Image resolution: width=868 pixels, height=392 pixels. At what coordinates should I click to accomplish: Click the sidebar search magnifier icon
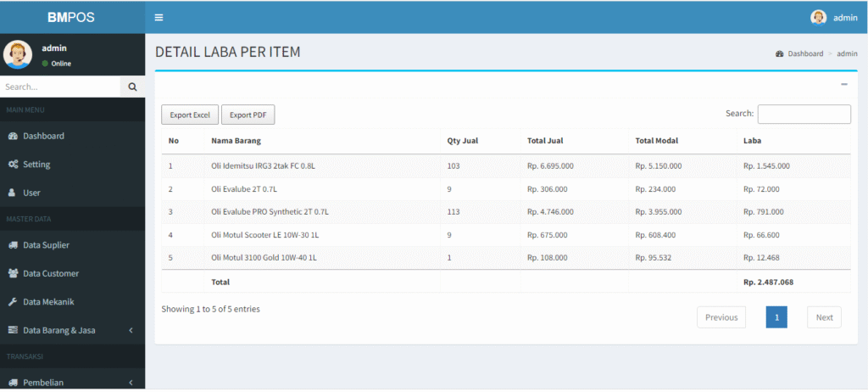tap(132, 87)
